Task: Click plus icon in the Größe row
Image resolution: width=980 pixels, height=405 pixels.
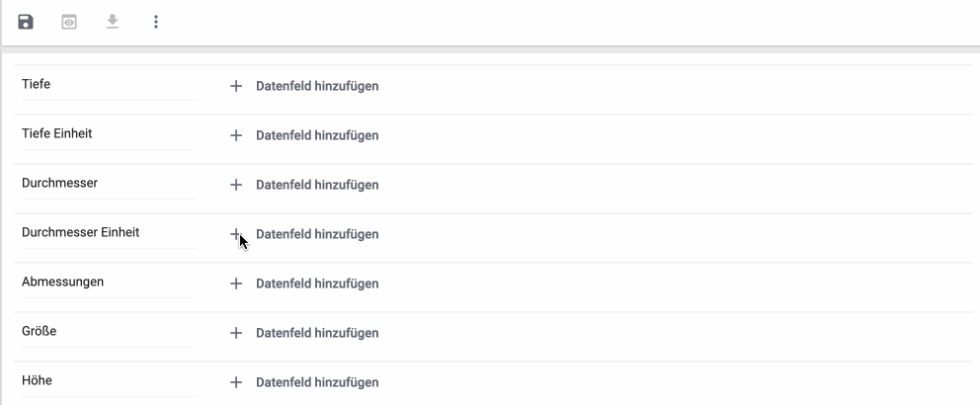Action: tap(236, 333)
